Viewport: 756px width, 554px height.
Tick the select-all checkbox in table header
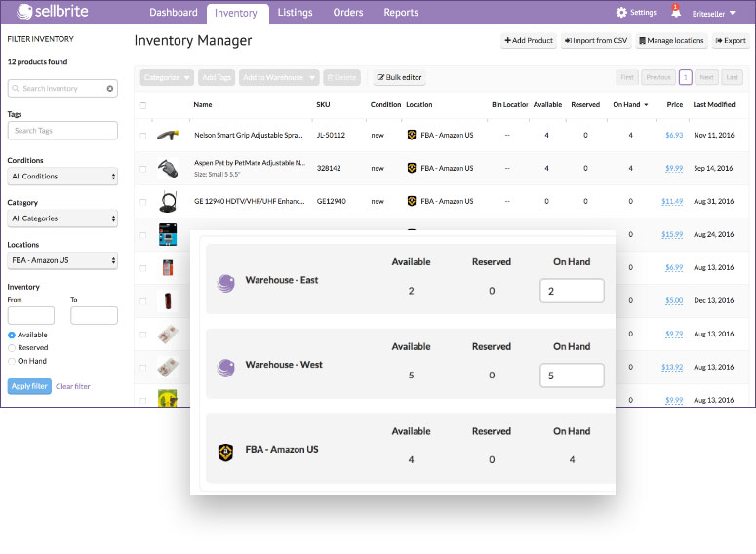143,105
